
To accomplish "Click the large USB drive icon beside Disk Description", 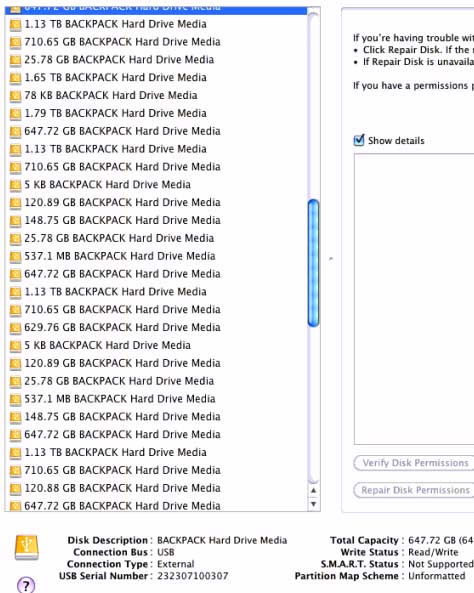I will coord(26,547).
